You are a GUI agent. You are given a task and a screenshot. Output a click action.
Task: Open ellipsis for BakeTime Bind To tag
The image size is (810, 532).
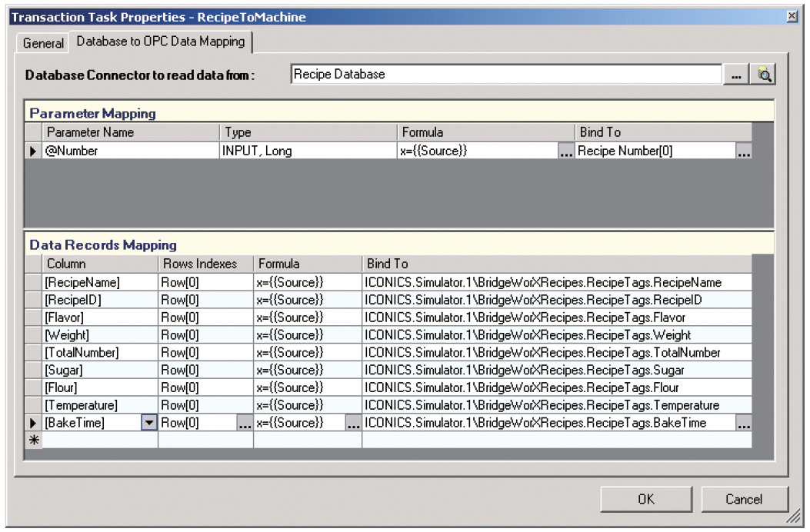(x=744, y=423)
